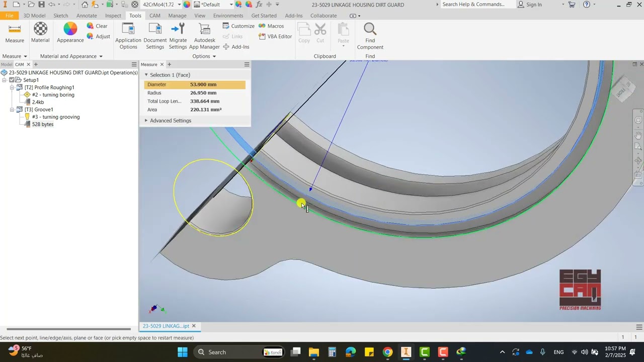
Task: Open Application Options
Action: [128, 36]
